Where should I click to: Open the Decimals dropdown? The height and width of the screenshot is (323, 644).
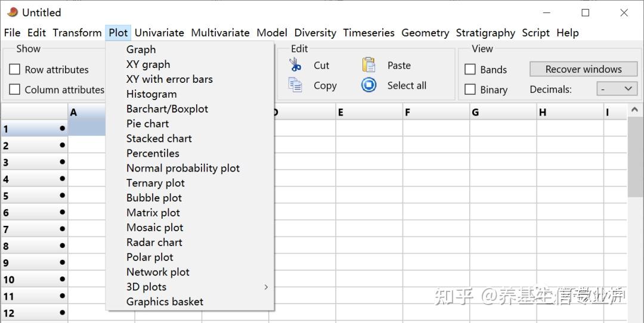click(x=617, y=89)
